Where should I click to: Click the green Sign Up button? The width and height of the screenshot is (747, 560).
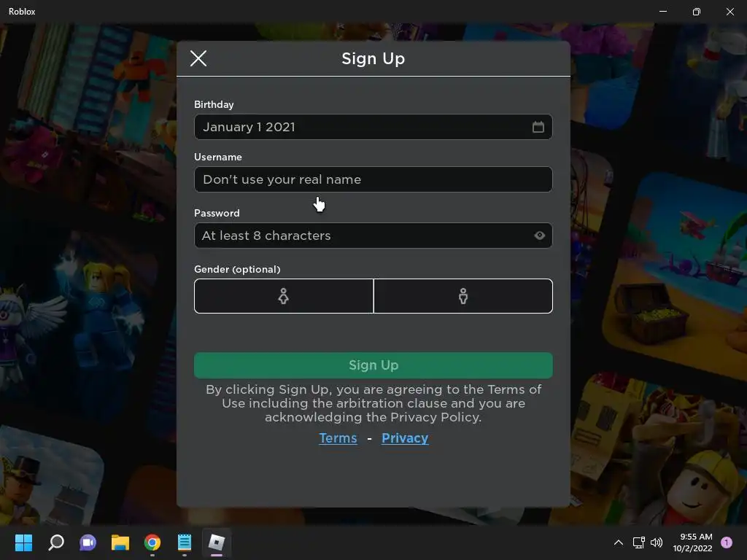pyautogui.click(x=373, y=365)
